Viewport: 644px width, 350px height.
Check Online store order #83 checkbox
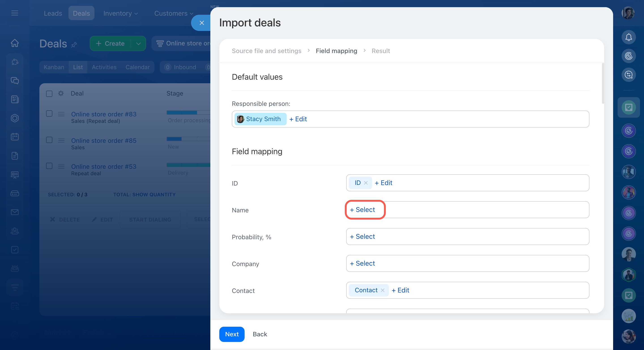point(49,114)
